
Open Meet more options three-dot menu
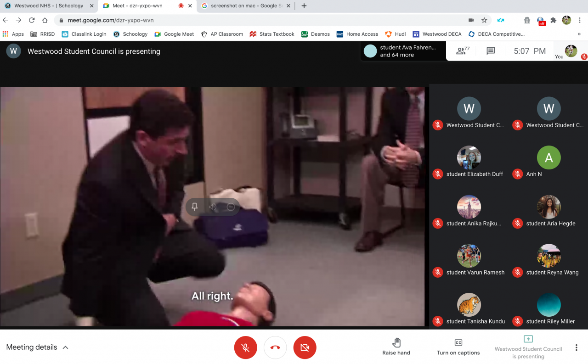(x=577, y=347)
